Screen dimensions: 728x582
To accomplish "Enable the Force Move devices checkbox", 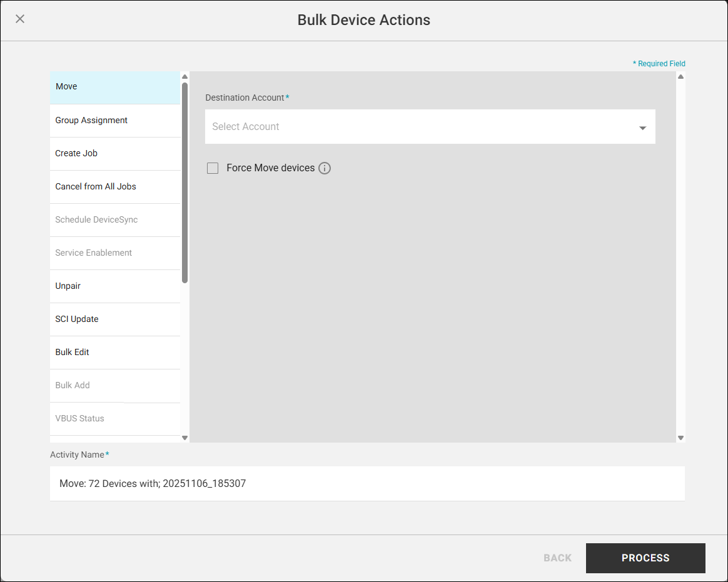I will (x=213, y=168).
